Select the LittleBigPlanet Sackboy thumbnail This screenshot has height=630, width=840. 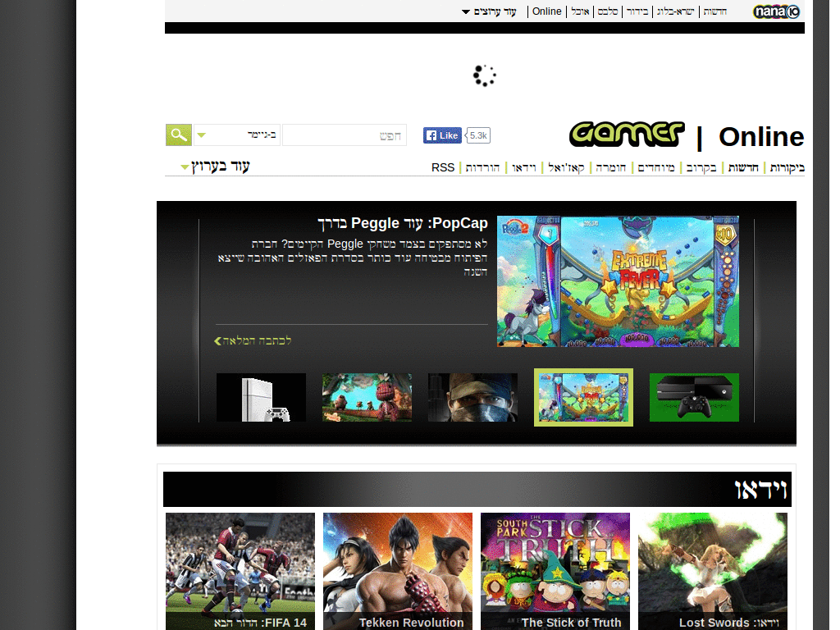point(367,398)
